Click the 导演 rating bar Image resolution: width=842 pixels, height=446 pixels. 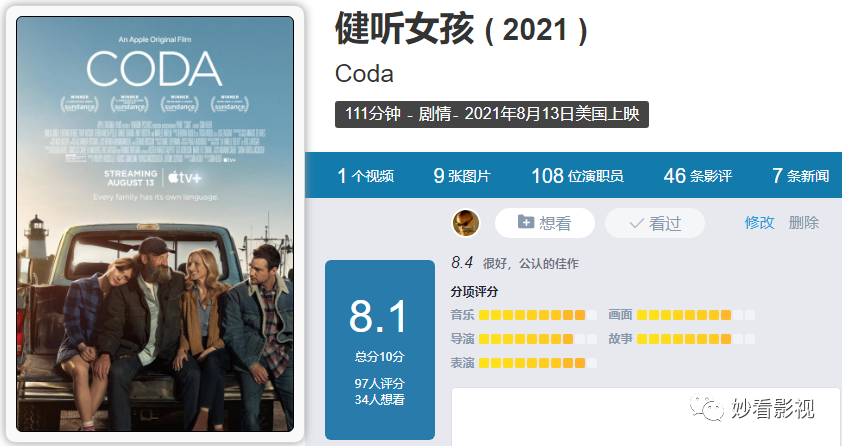[x=538, y=339]
